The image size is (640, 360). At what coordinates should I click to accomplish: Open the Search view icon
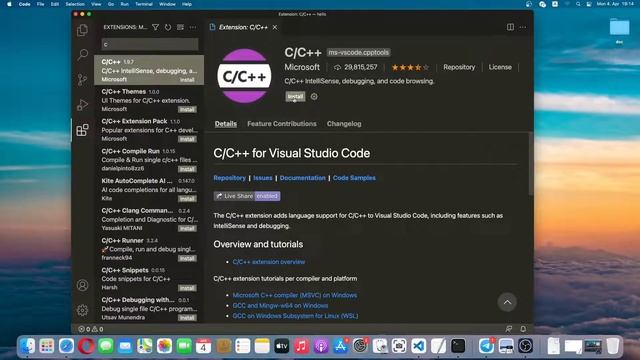pos(82,54)
